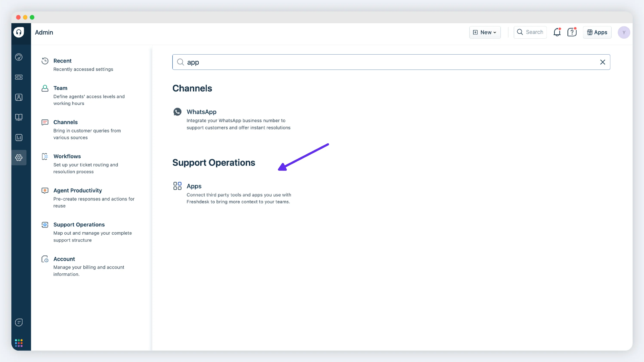
Task: Click 'Recently accessed settings' text
Action: pyautogui.click(x=83, y=69)
